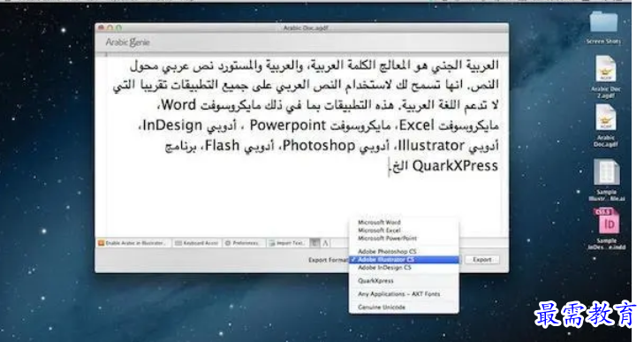Click the Import Text button

(287, 243)
